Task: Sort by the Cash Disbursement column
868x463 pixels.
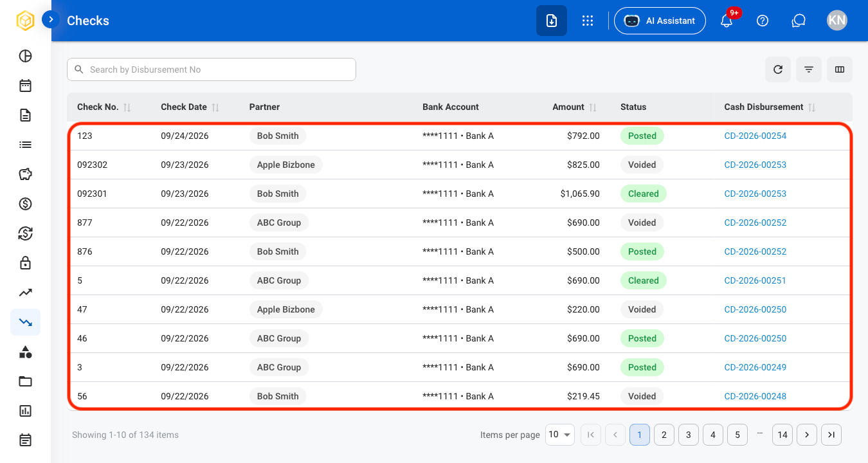Action: pyautogui.click(x=811, y=107)
